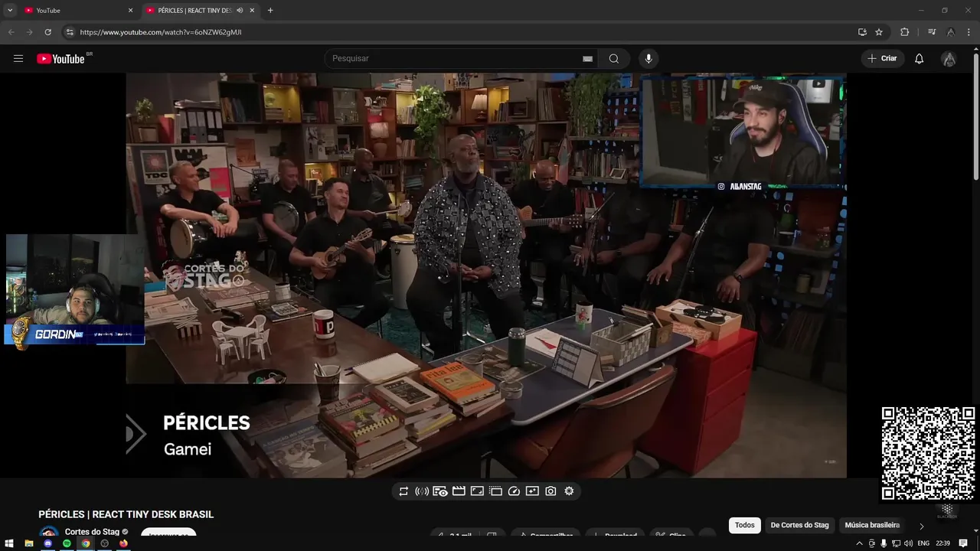This screenshot has height=551, width=980.
Task: Click the monitor-with-eye toolbar icon
Action: pos(440,491)
